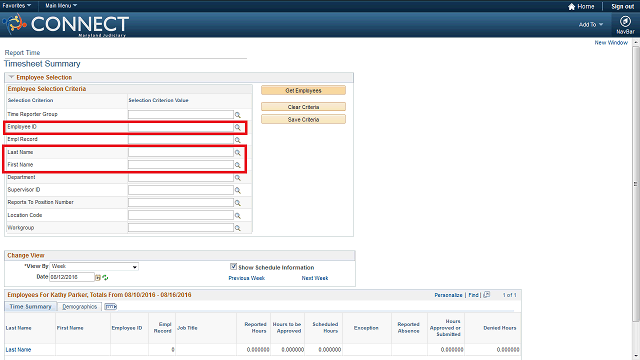Open the Add To dropdown
640x360 pixels.
tap(591, 24)
